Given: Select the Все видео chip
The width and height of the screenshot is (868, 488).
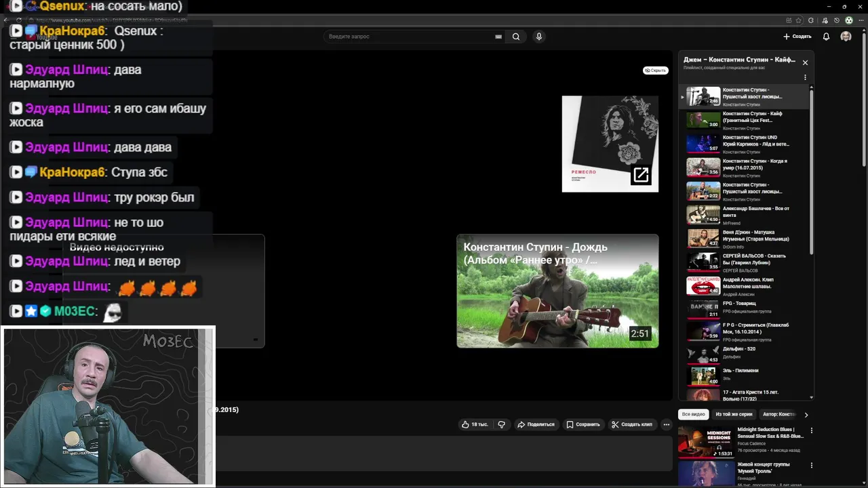Looking at the screenshot, I should pyautogui.click(x=694, y=414).
